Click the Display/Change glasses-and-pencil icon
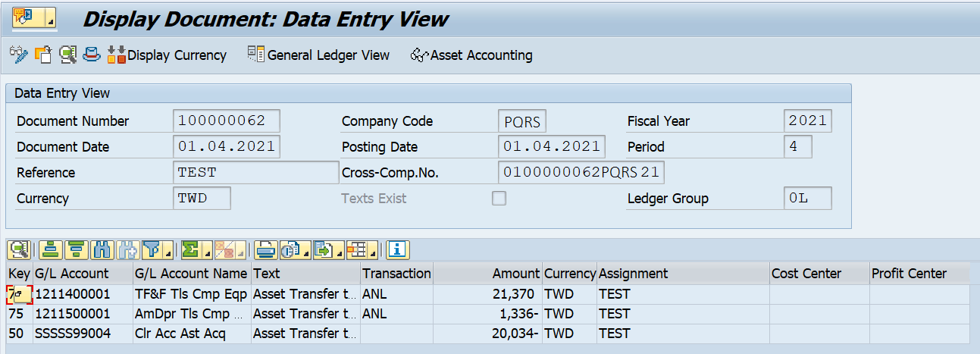 click(18, 55)
